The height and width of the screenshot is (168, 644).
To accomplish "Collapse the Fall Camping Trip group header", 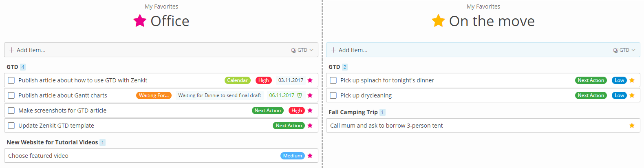I will coord(353,112).
